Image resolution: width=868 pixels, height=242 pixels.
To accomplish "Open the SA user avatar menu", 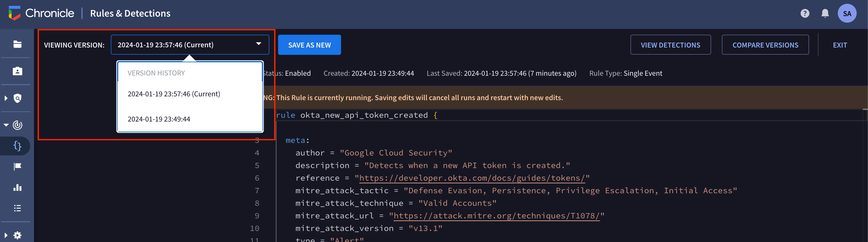I will pyautogui.click(x=847, y=14).
